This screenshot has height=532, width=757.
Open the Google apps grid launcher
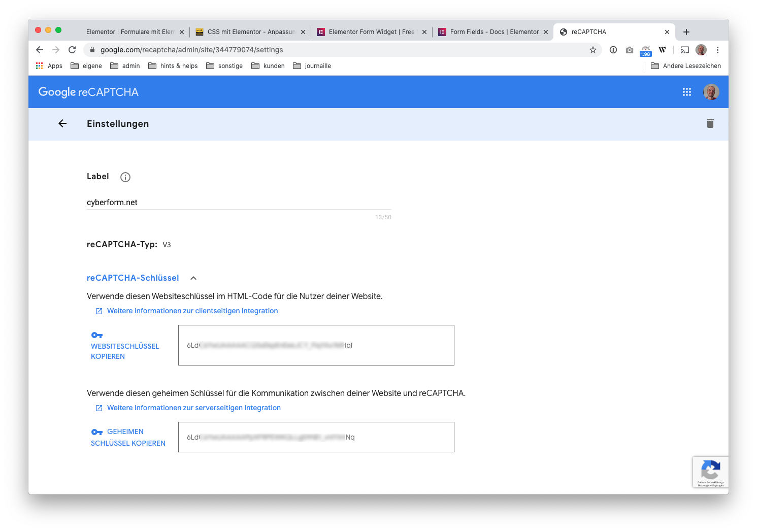tap(687, 92)
